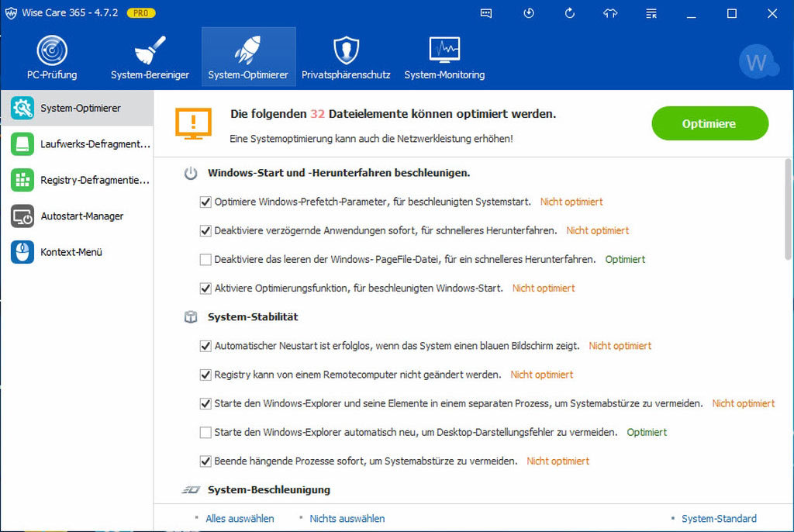Open the System-Monitoring monitor icon
Screen dimensions: 794x532
pyautogui.click(x=444, y=50)
